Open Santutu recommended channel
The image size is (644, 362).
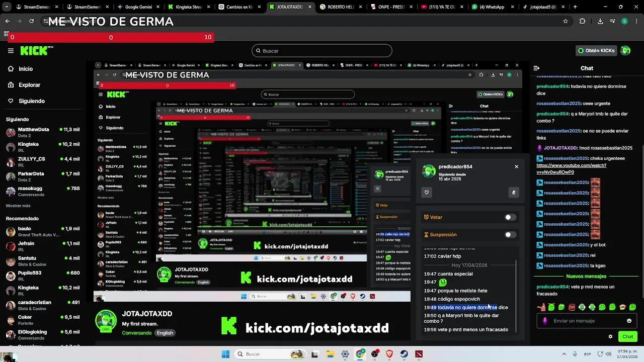tap(43, 261)
